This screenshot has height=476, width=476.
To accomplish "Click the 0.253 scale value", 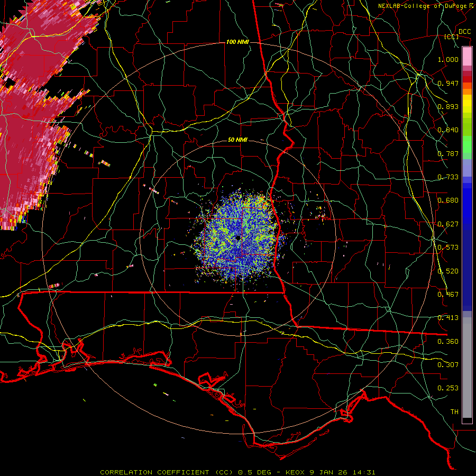I will click(x=448, y=388).
